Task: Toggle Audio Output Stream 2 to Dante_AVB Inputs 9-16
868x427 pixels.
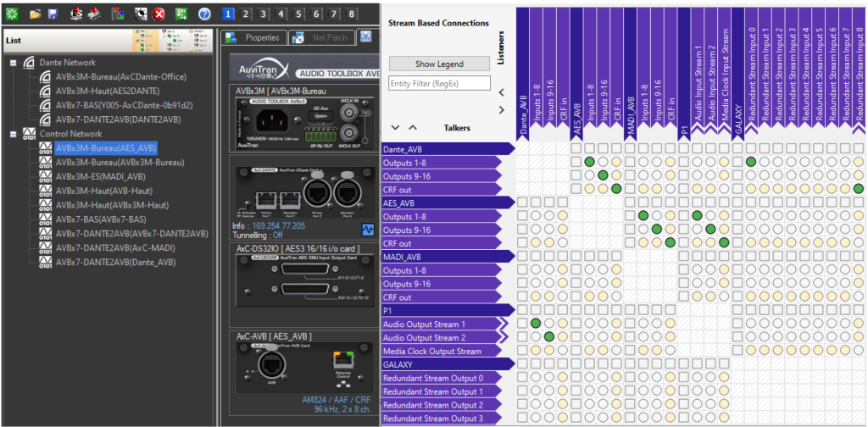Action: (x=548, y=337)
